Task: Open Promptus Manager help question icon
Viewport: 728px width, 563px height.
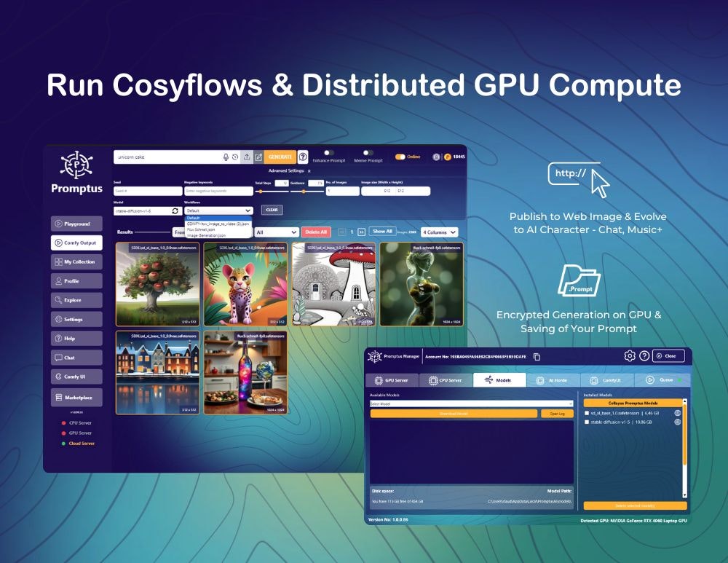Action: coord(644,356)
